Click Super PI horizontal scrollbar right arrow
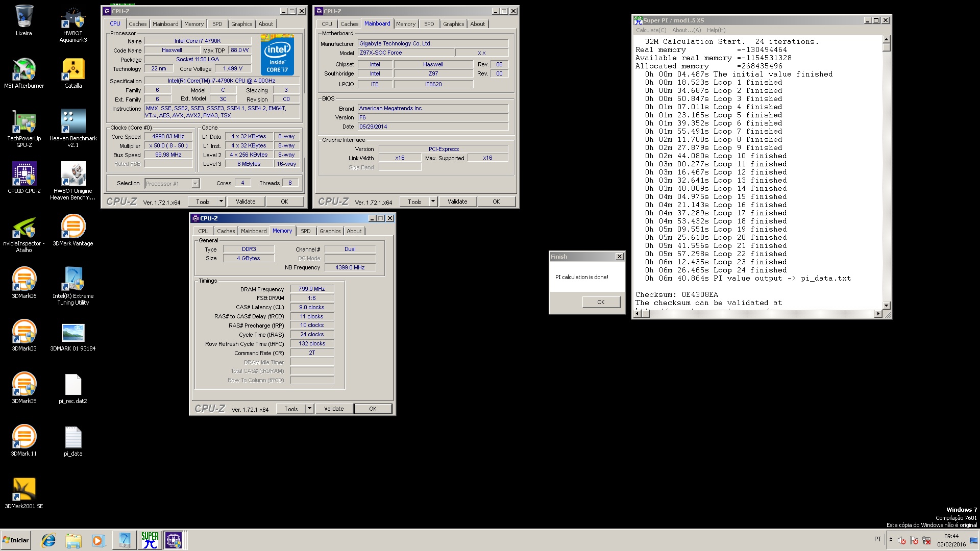Viewport: 980px width, 551px height. 878,313
